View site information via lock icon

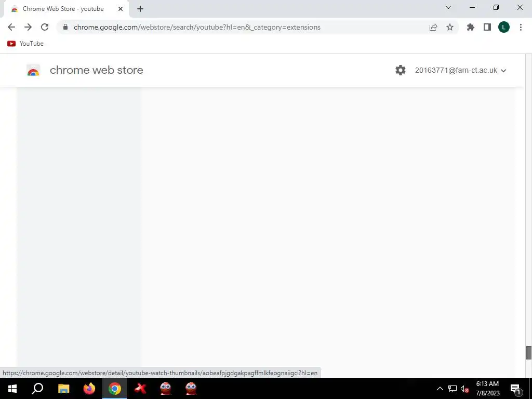click(x=65, y=27)
